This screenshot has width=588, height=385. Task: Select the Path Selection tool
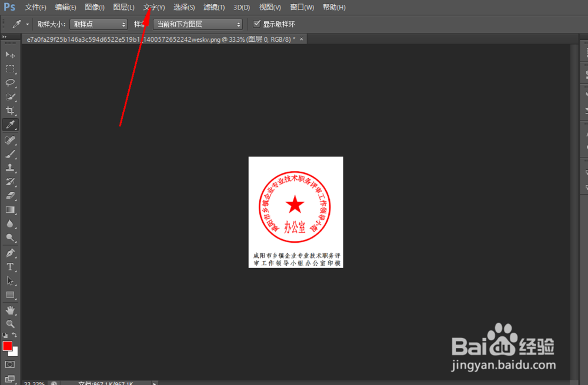click(10, 281)
